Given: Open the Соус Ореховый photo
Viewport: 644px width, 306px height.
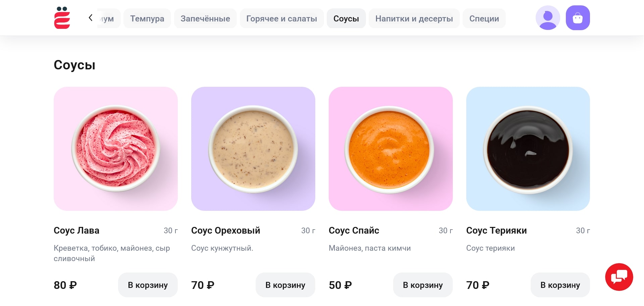Looking at the screenshot, I should tap(253, 149).
